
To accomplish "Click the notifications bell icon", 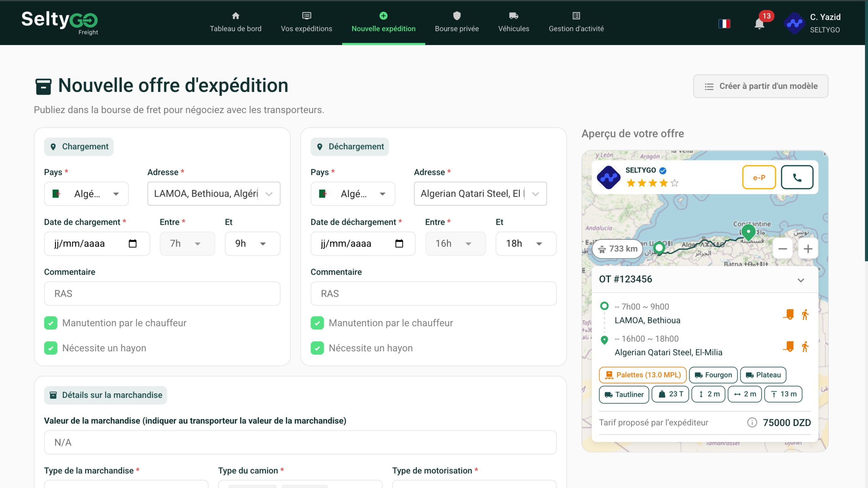I will (759, 24).
